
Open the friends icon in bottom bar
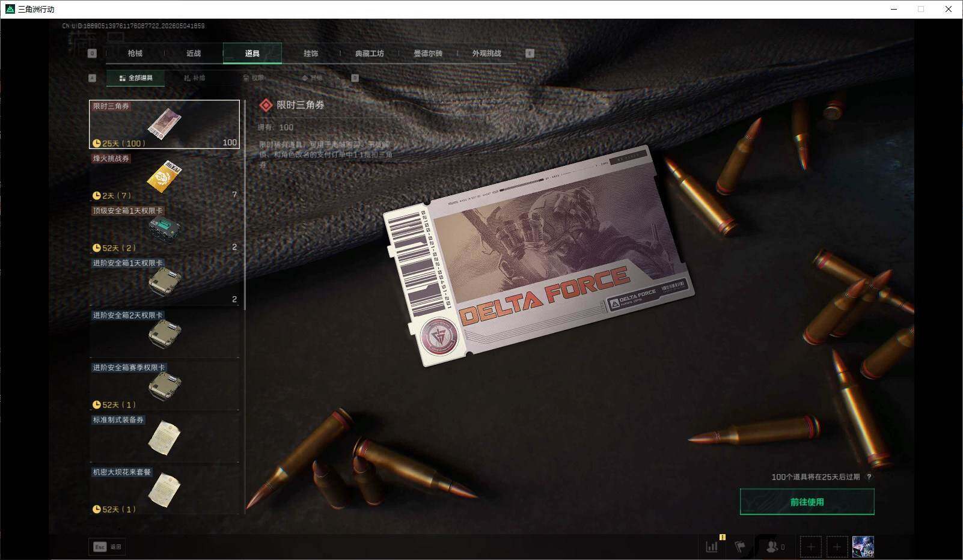(x=775, y=547)
